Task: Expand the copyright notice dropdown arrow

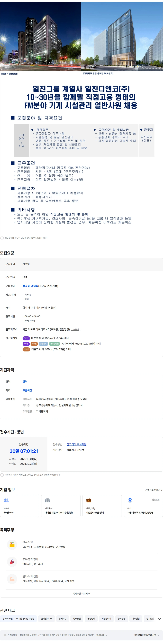Action: click(x=106, y=635)
